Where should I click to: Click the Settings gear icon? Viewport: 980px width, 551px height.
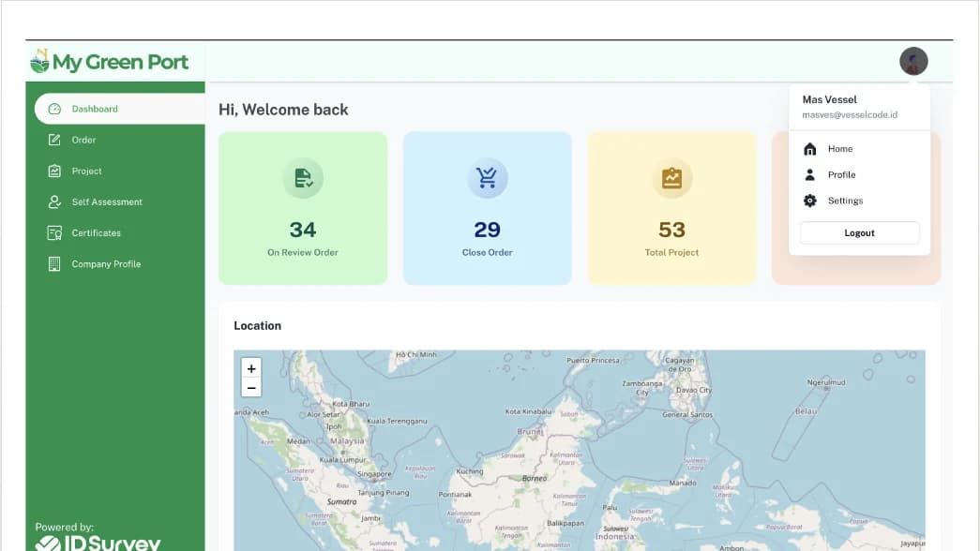tap(810, 201)
